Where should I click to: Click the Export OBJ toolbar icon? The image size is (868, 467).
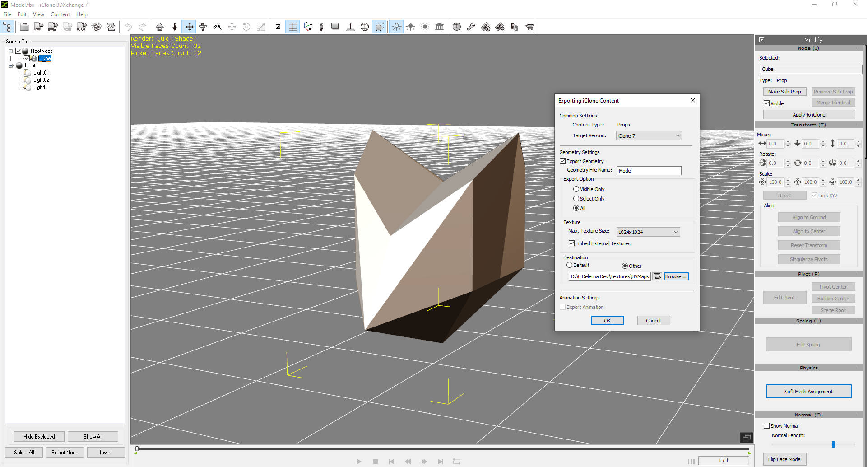pos(82,27)
